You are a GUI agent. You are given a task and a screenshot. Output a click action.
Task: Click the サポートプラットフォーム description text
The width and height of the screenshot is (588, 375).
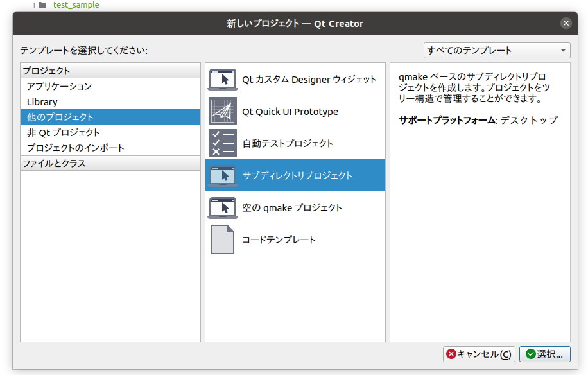[478, 120]
